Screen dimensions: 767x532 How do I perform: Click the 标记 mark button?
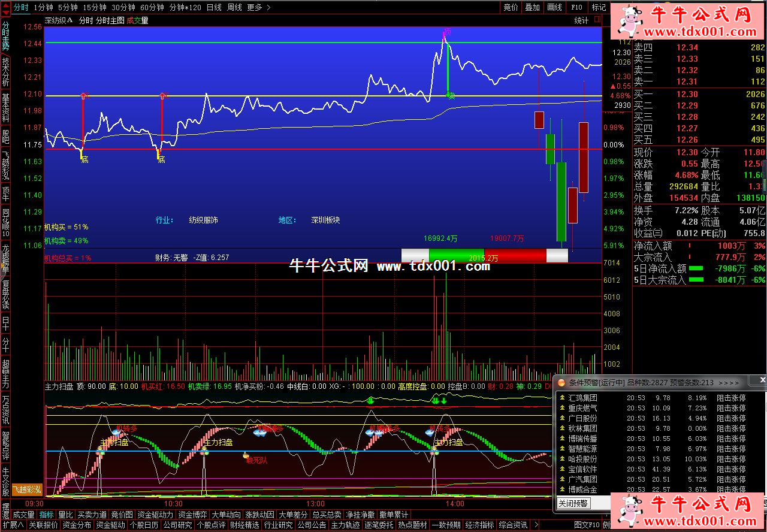599,7
